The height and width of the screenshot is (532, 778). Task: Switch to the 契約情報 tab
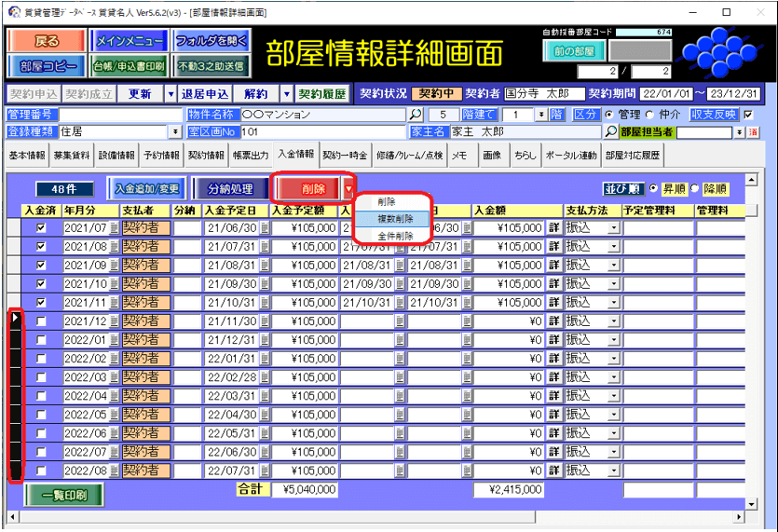[x=206, y=155]
